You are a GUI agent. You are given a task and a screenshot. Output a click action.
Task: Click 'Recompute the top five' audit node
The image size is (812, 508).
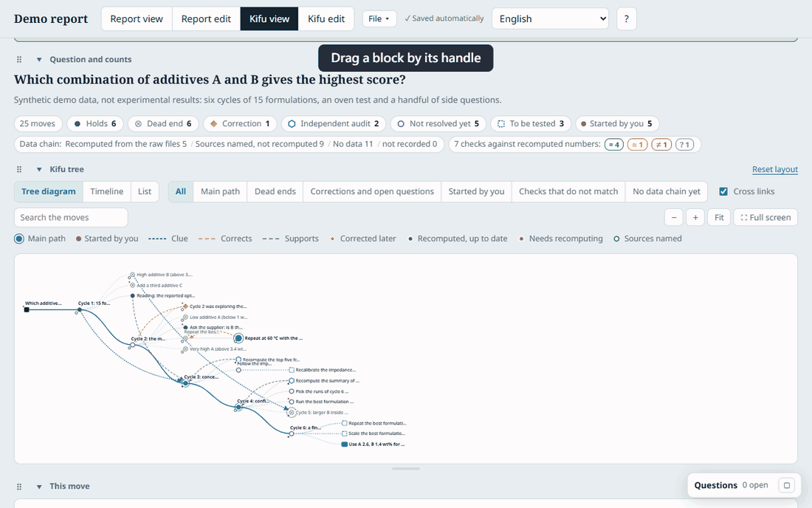point(238,360)
